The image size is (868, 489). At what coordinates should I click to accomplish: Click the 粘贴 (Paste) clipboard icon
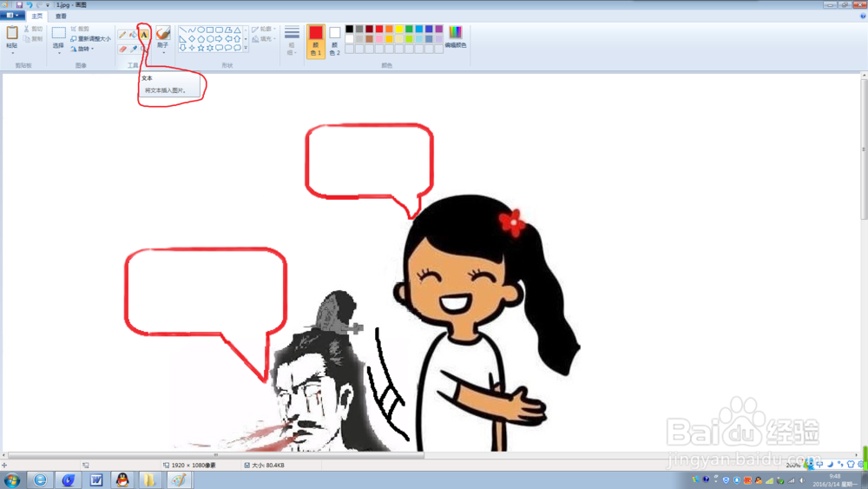pyautogui.click(x=11, y=33)
